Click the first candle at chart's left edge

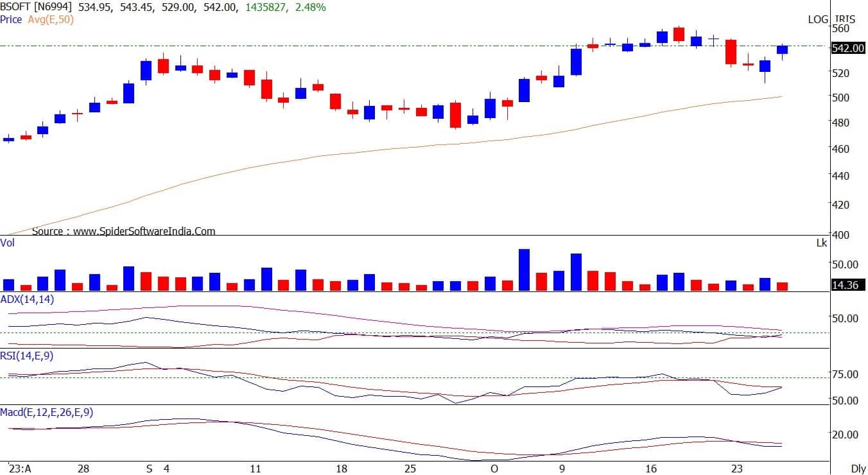tap(8, 139)
